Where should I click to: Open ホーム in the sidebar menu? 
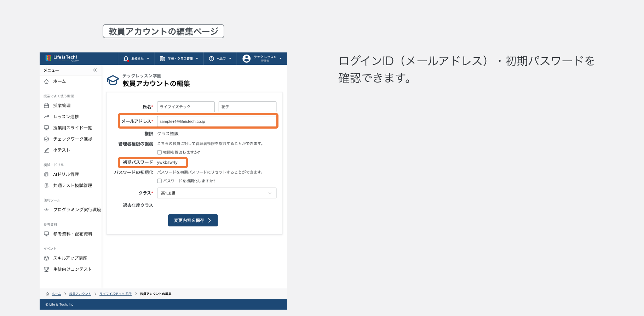click(59, 81)
